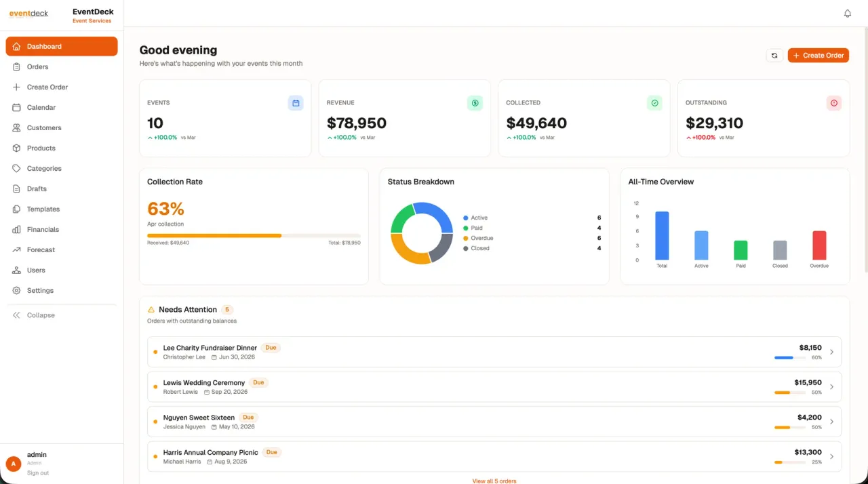Click the Categories tag icon in sidebar

pos(16,169)
